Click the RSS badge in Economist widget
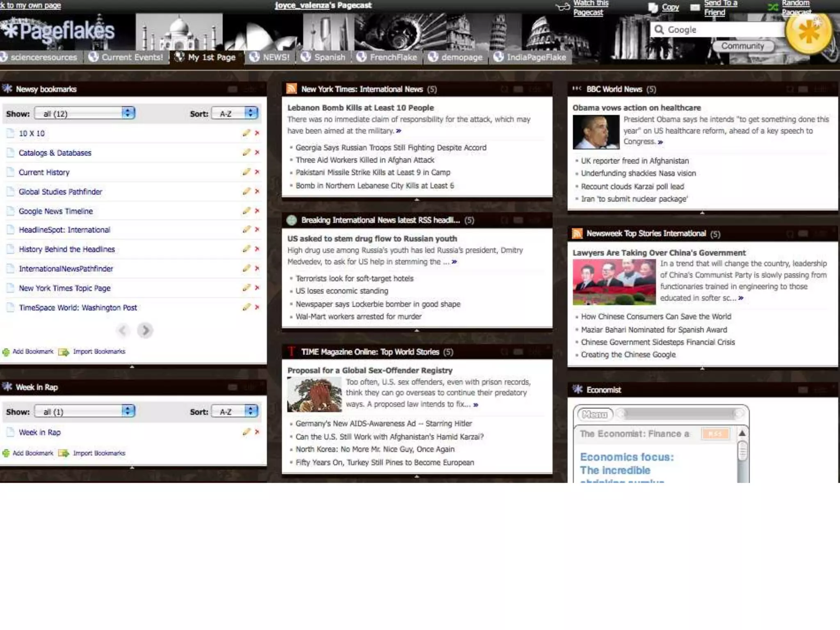 coord(715,434)
